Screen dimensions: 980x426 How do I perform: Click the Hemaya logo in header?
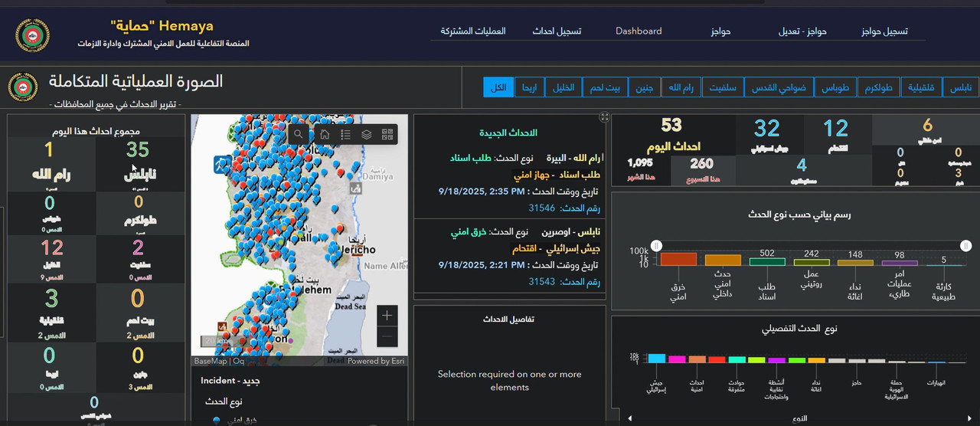[x=33, y=33]
